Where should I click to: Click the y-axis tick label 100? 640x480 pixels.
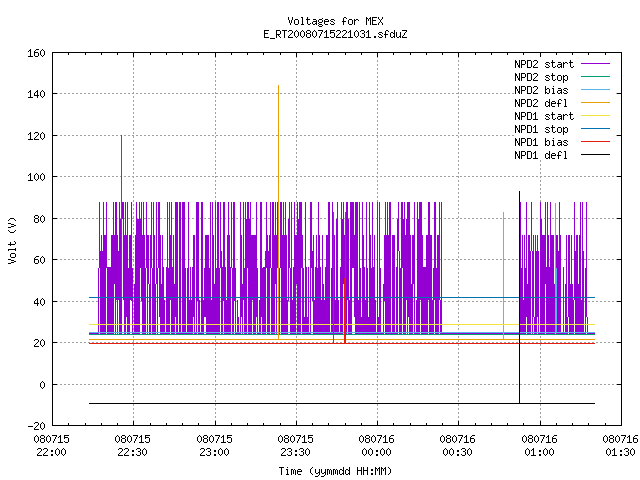coord(36,178)
